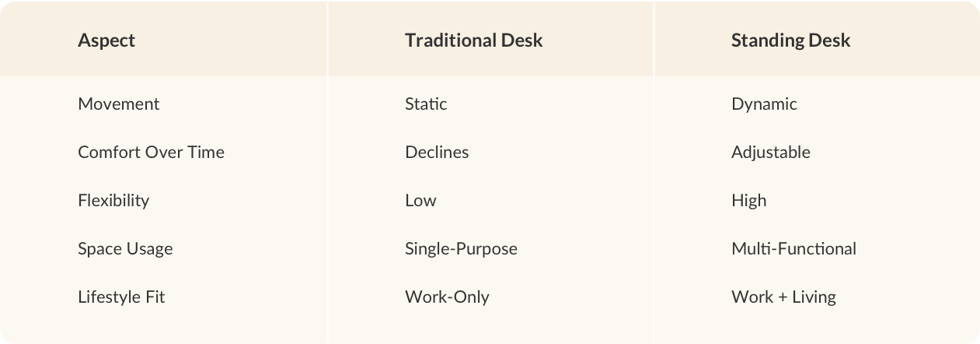The height and width of the screenshot is (344, 980).
Task: Click the Standing Desk column header
Action: pos(790,40)
